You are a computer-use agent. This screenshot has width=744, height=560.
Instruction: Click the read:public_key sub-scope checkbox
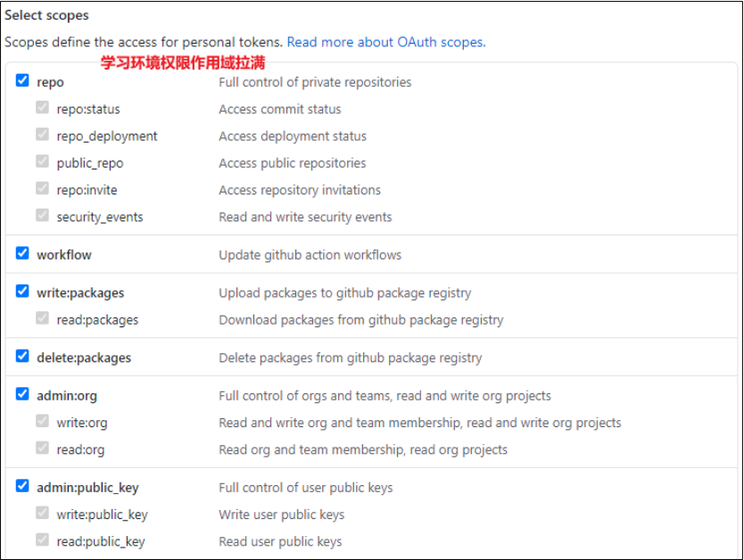tap(42, 540)
